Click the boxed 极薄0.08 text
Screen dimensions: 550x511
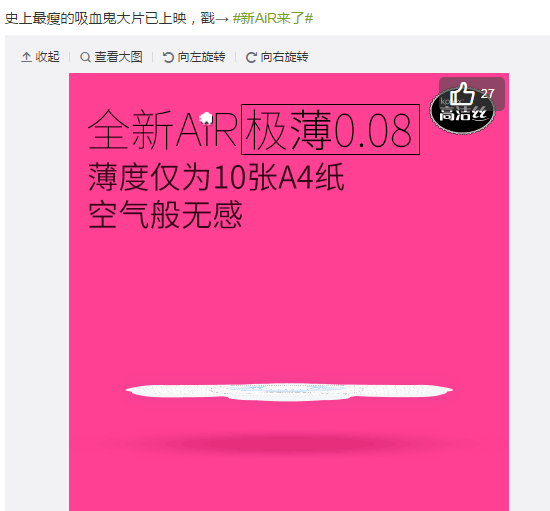click(330, 129)
